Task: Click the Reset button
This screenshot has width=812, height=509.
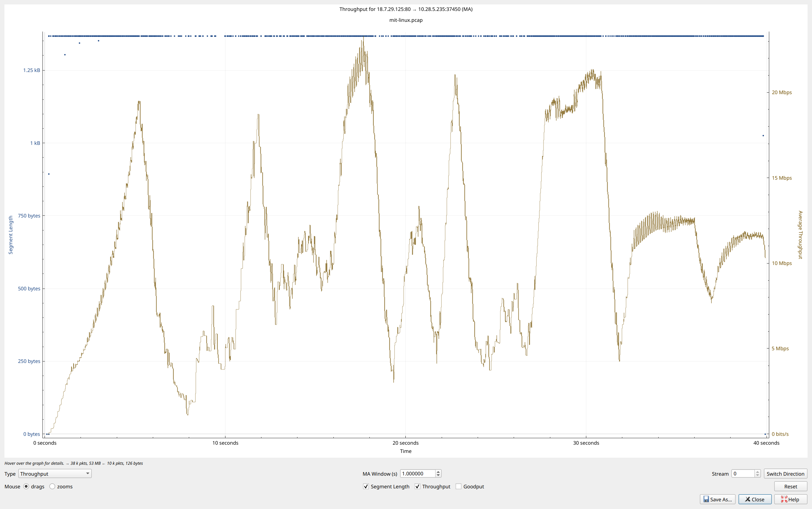Action: coord(790,487)
